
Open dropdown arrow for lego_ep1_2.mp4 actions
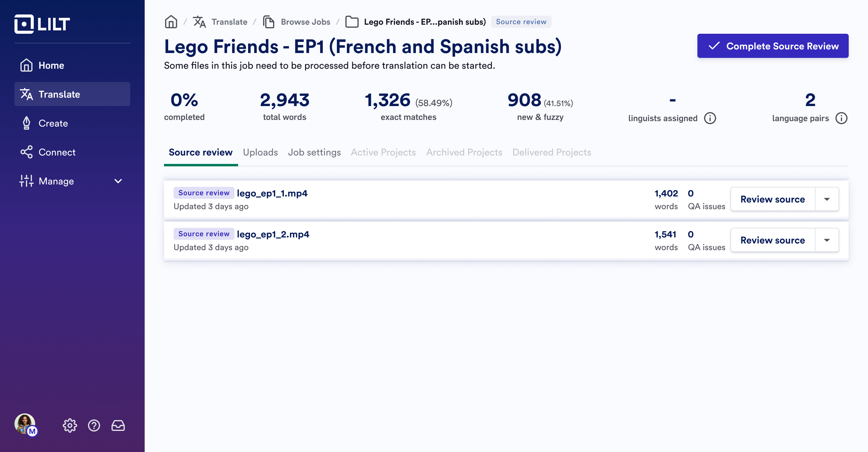pos(826,240)
